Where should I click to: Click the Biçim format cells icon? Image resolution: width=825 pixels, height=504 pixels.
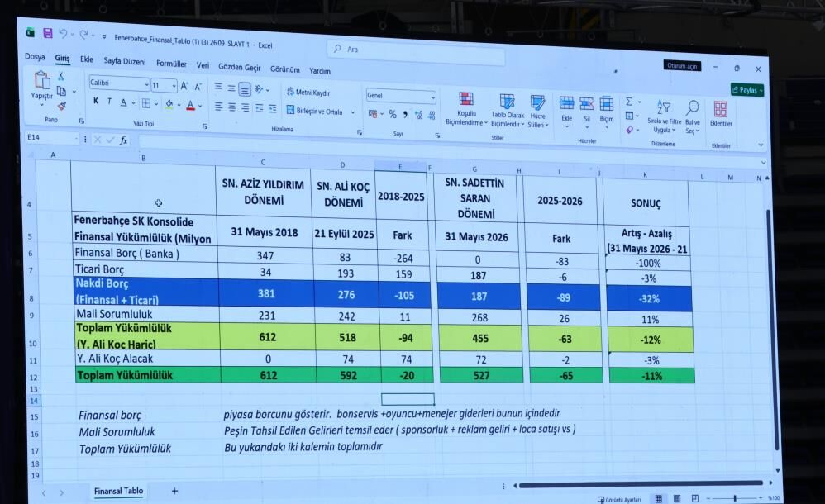coord(607,104)
